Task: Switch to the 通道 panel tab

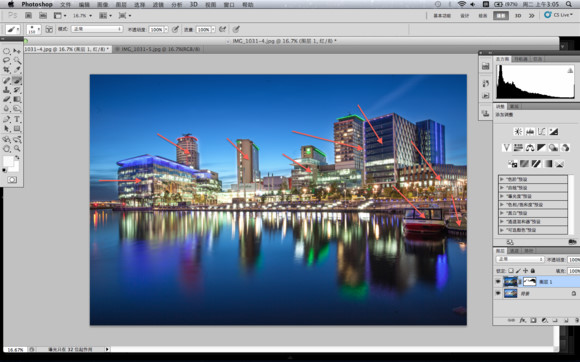Action: [x=514, y=251]
